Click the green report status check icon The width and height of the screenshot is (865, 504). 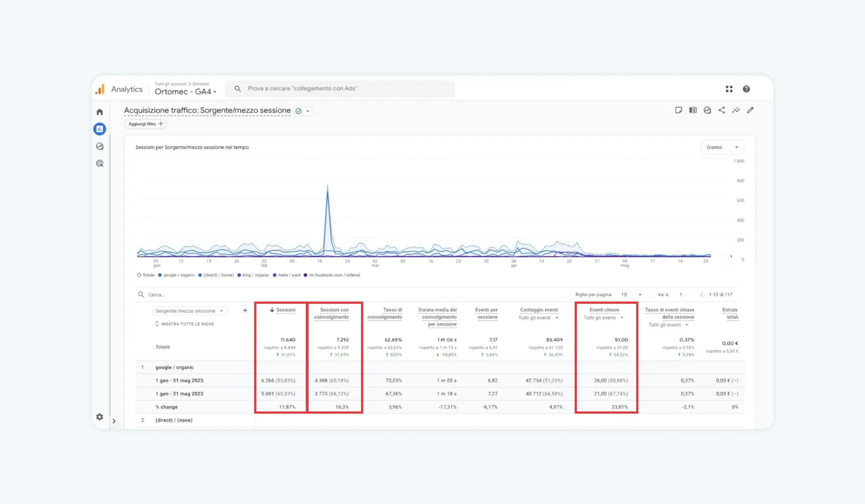(298, 111)
